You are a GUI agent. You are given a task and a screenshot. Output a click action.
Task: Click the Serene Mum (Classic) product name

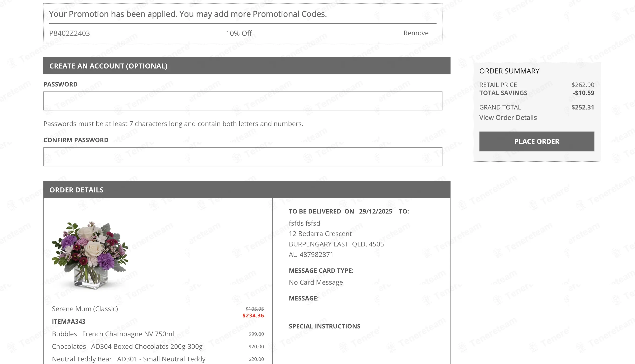click(x=85, y=309)
